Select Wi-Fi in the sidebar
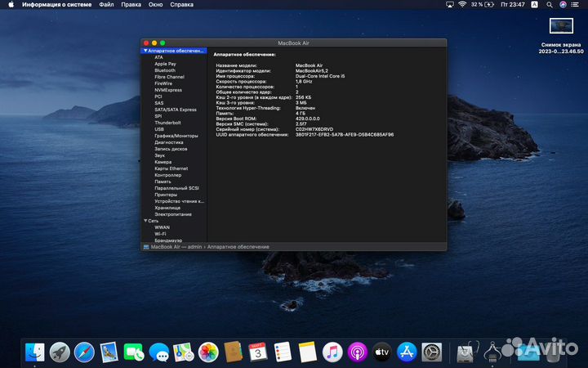588x368 pixels. (x=160, y=234)
